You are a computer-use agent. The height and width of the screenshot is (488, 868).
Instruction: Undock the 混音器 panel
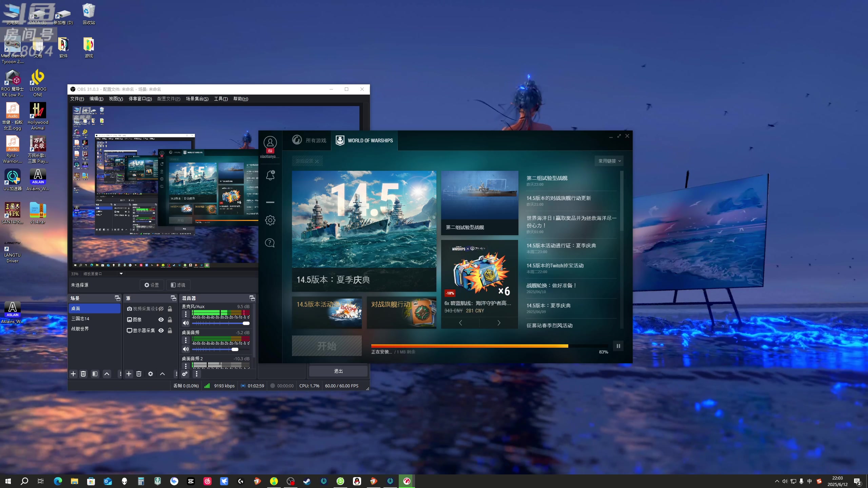pos(252,298)
